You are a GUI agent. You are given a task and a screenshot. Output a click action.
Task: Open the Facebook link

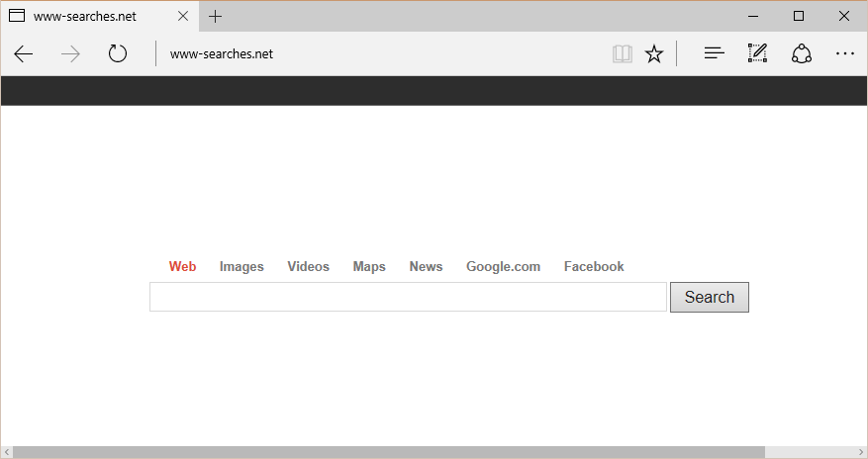pyautogui.click(x=594, y=266)
